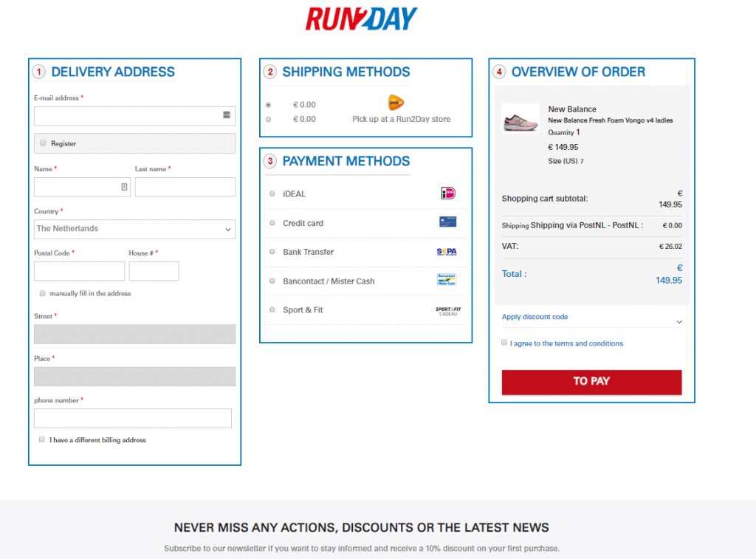Click New Balance Fresh Foam Vongo v4 ladies text
This screenshot has width=756, height=559.
(x=611, y=120)
